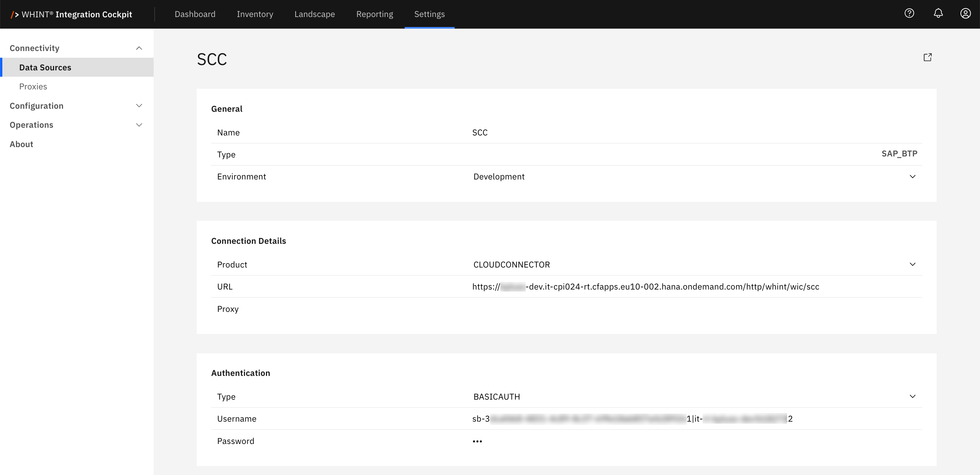Switch to the Inventory tab
This screenshot has height=475, width=980.
(255, 14)
